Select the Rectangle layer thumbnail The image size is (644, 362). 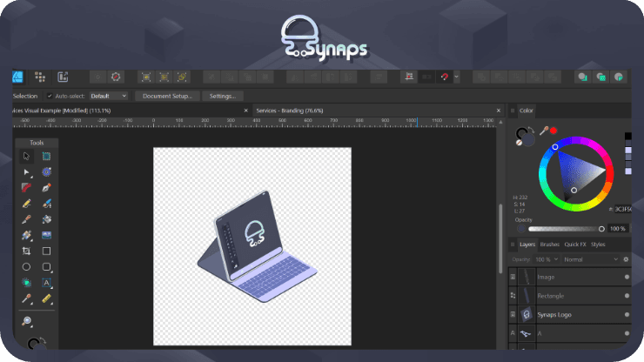click(x=527, y=296)
